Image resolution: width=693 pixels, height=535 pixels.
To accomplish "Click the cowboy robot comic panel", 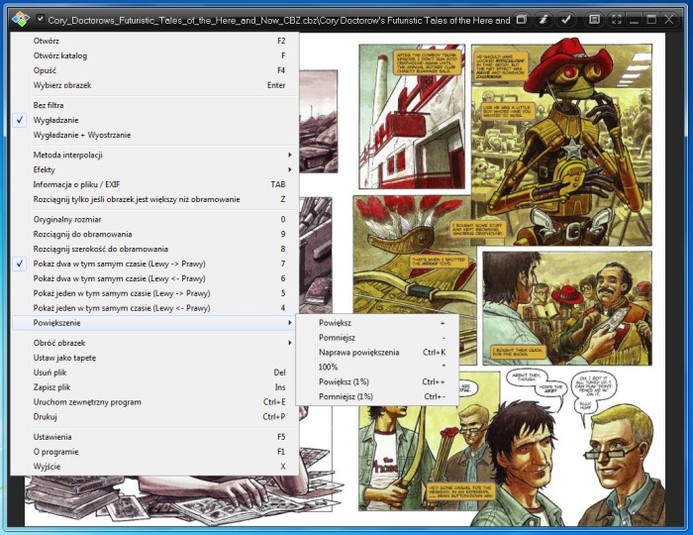I will pyautogui.click(x=561, y=144).
